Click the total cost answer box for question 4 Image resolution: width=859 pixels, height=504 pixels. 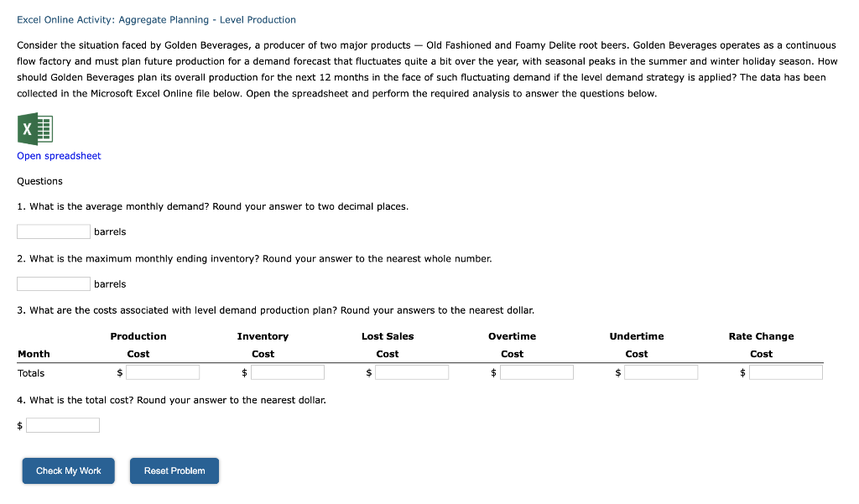62,424
